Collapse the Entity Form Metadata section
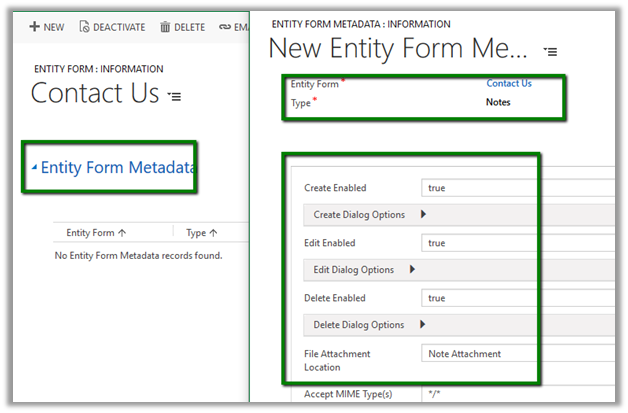 click(35, 168)
